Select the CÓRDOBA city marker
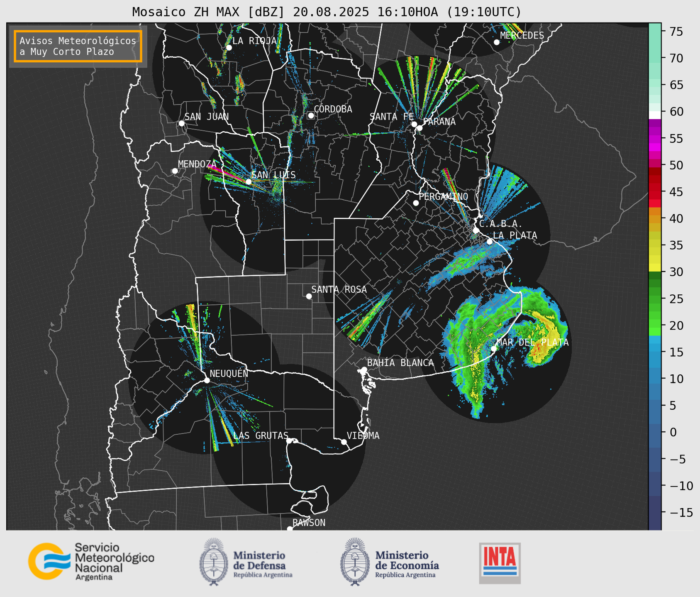This screenshot has width=700, height=597. 311,115
